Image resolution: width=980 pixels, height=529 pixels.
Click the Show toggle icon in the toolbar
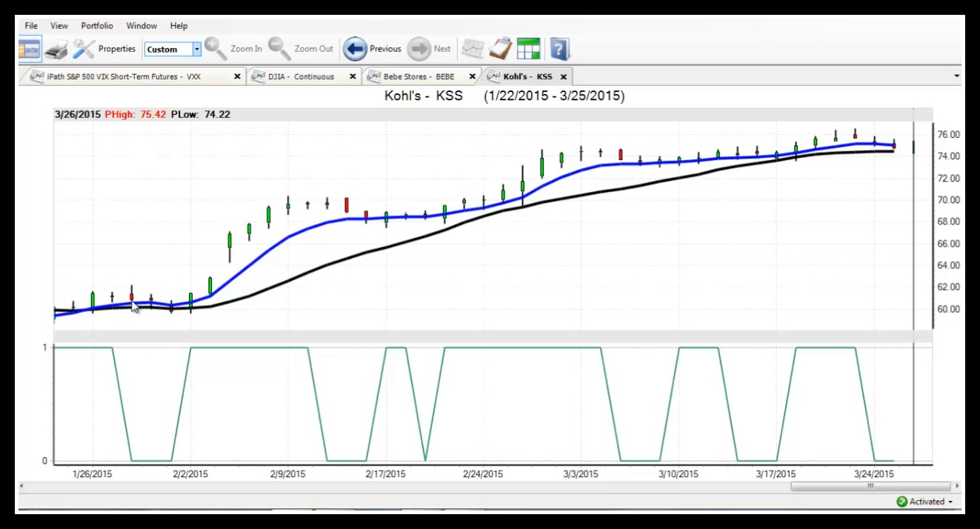point(30,49)
